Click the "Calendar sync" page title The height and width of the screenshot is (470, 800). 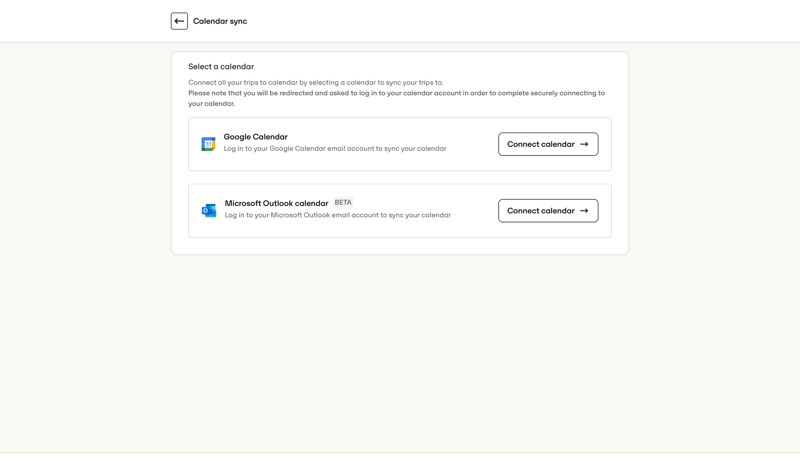(220, 21)
